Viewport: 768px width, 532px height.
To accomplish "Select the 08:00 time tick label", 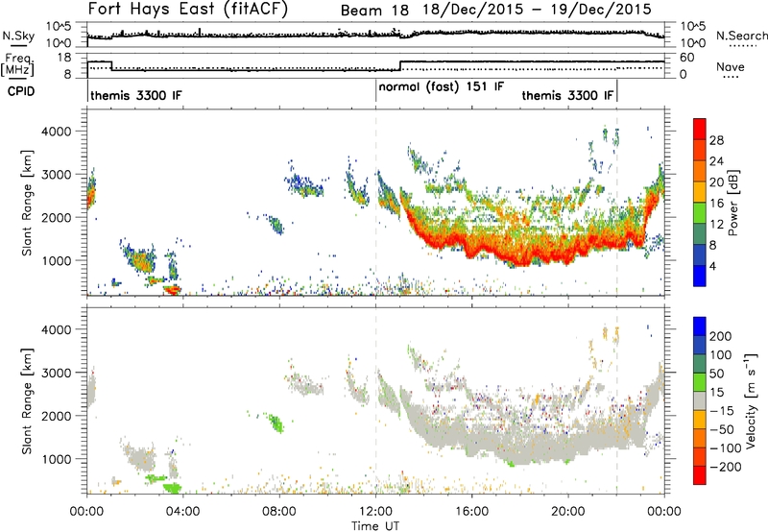I will point(279,512).
